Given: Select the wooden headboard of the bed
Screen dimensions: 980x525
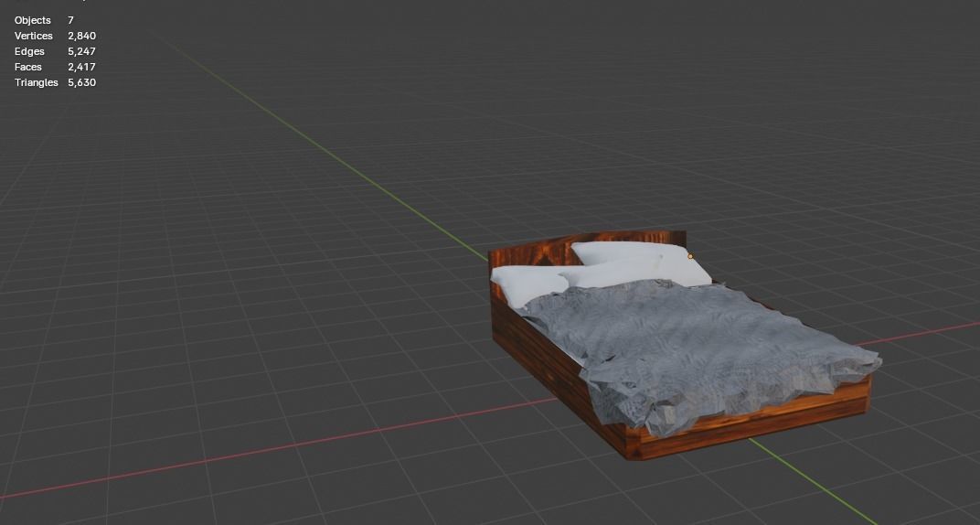Looking at the screenshot, I should click(538, 253).
